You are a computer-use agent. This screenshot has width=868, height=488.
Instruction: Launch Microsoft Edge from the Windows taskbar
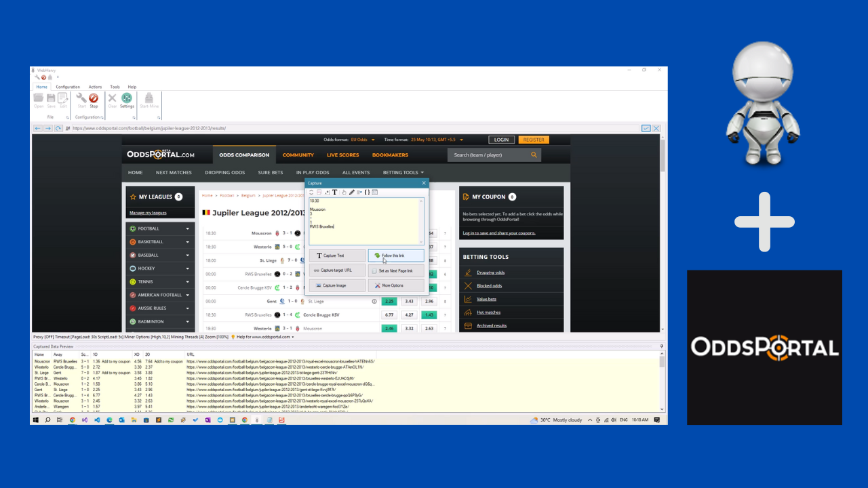[x=109, y=420]
